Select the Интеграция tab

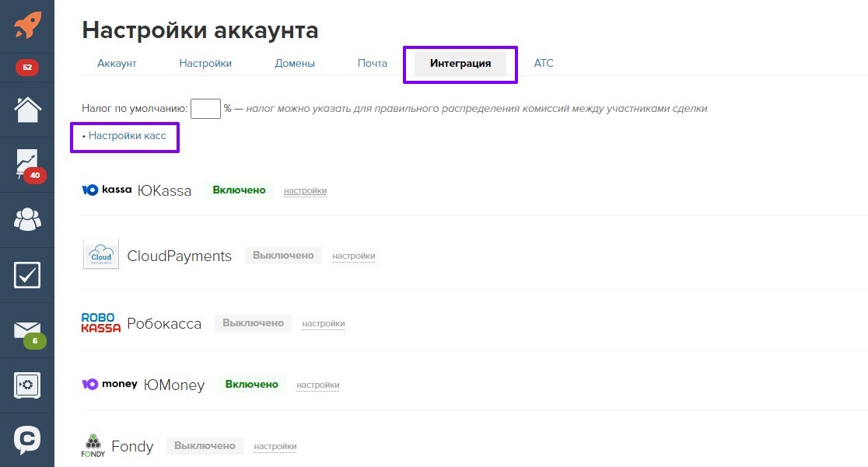coord(460,64)
